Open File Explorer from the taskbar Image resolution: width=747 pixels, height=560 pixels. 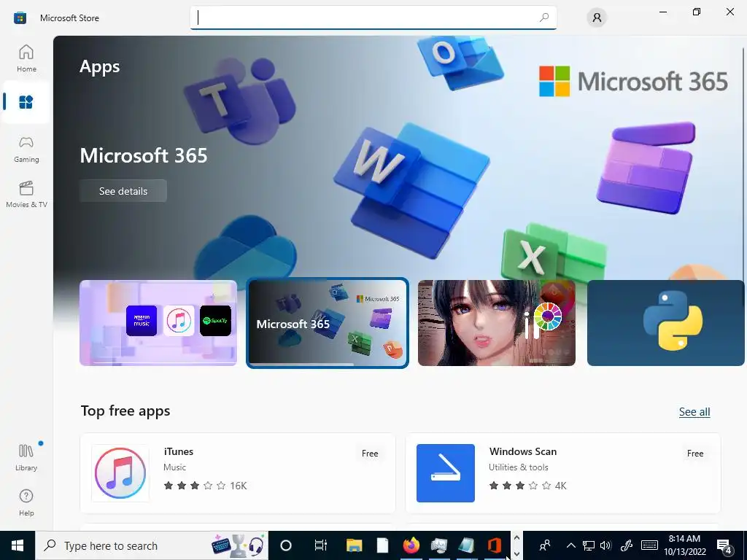coord(354,545)
